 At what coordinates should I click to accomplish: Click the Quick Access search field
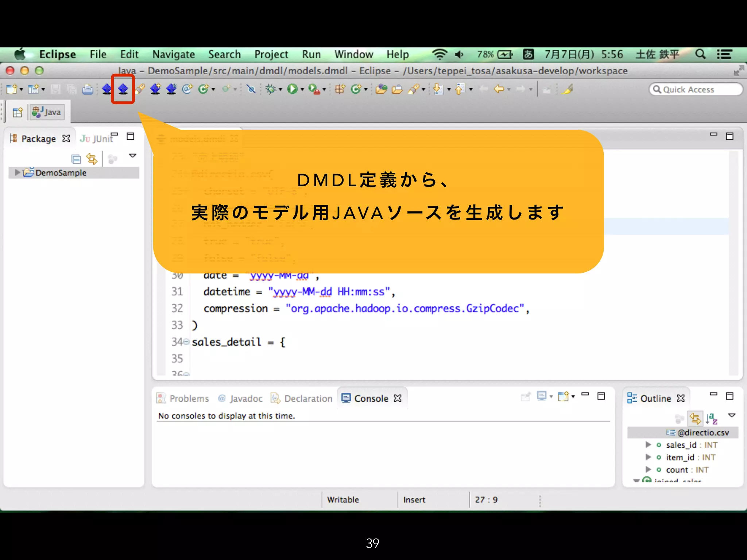[x=696, y=89]
